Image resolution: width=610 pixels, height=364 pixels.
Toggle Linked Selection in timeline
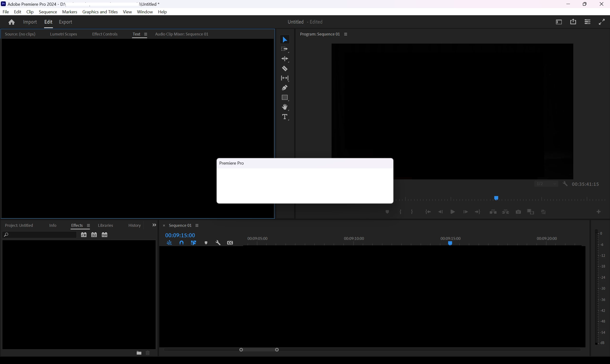coord(194,243)
